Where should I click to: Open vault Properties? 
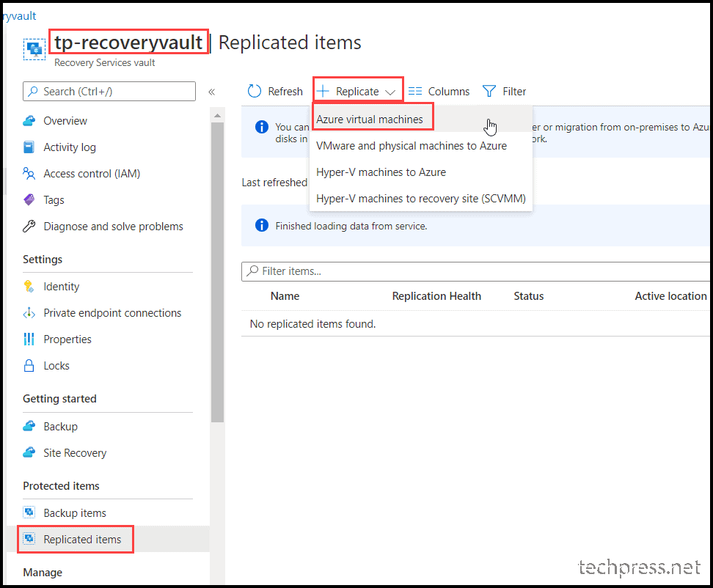pyautogui.click(x=67, y=339)
